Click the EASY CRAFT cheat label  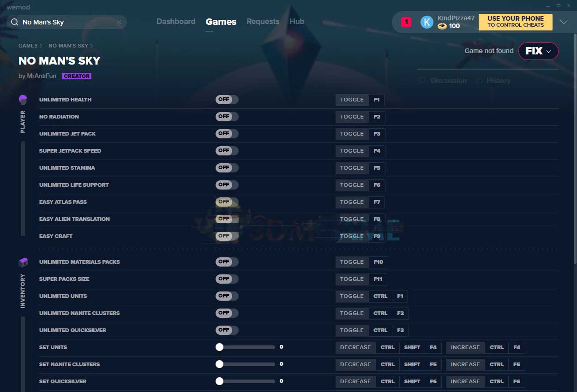click(x=56, y=236)
